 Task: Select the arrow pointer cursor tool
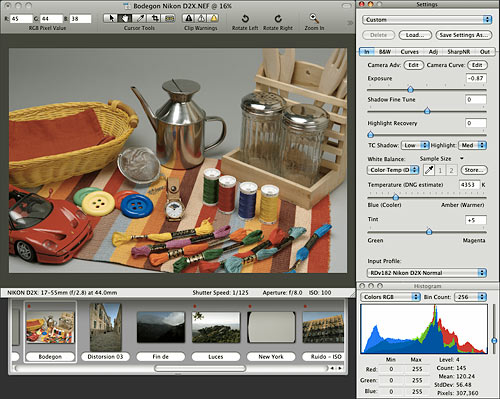(x=111, y=18)
